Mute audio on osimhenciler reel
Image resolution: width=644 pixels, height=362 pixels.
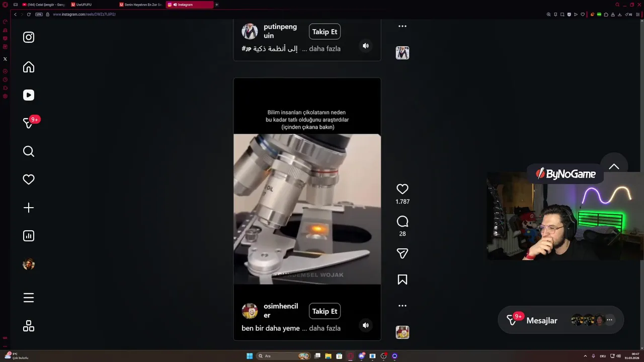[x=366, y=325]
